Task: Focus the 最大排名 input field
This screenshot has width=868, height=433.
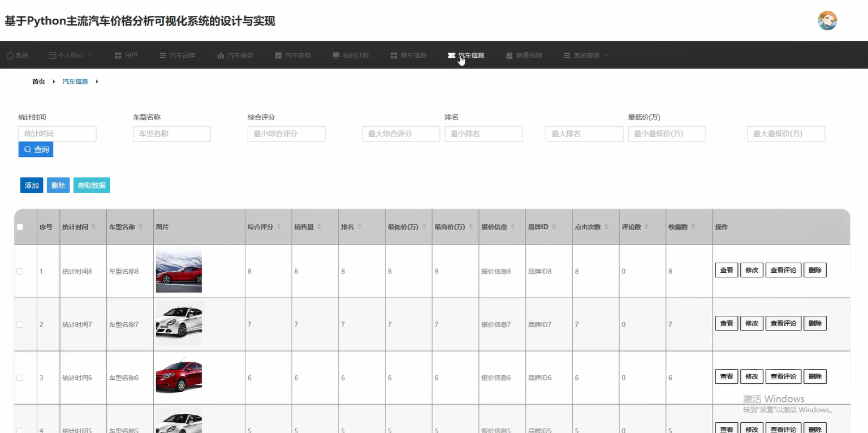Action: coord(584,134)
